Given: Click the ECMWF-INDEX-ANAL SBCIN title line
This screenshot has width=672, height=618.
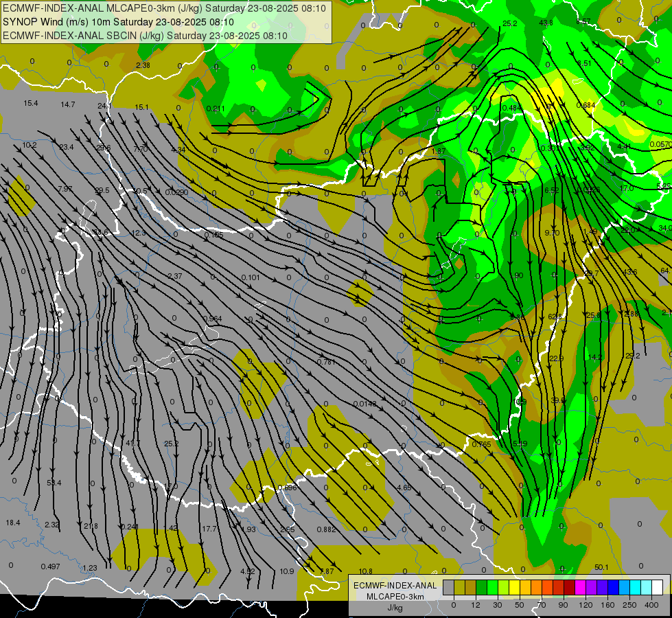Looking at the screenshot, I should tap(145, 36).
